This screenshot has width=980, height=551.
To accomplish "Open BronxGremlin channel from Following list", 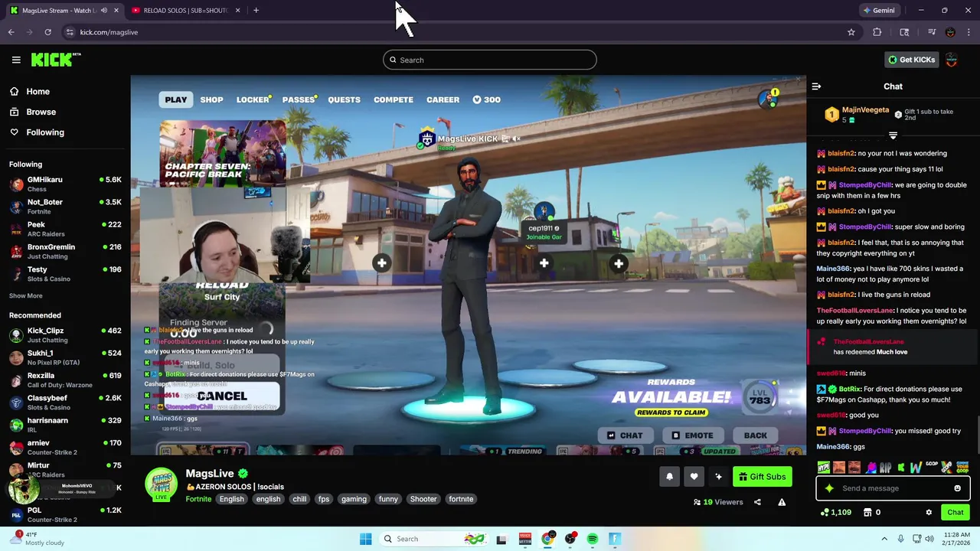I will [x=65, y=251].
